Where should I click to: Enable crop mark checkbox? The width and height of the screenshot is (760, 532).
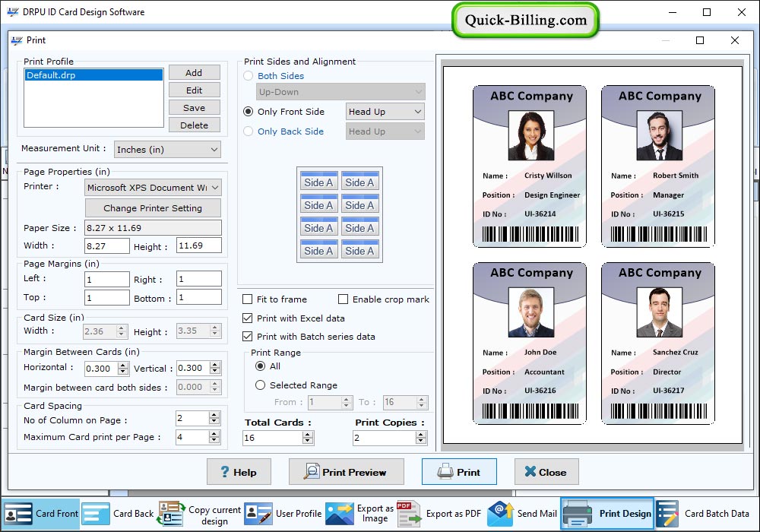click(x=344, y=299)
